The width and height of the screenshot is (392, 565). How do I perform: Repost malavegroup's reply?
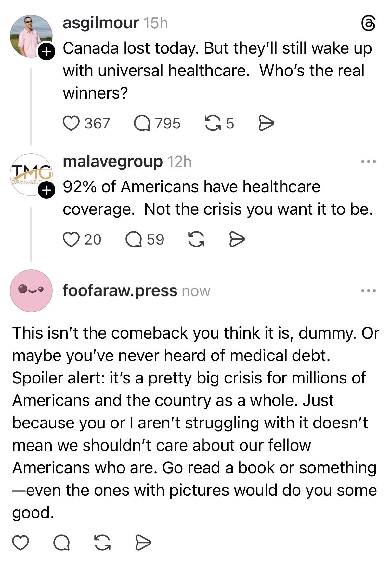(196, 239)
